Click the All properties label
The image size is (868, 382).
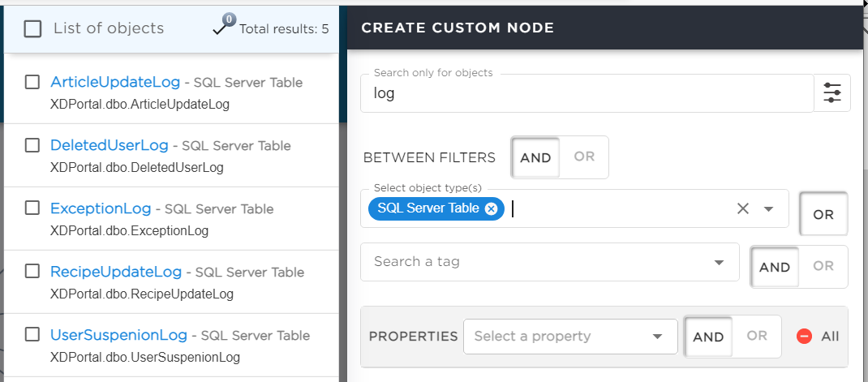click(x=830, y=336)
